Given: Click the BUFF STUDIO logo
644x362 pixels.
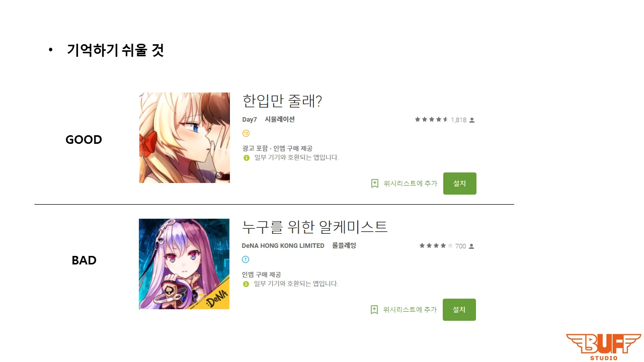Looking at the screenshot, I should tap(604, 347).
